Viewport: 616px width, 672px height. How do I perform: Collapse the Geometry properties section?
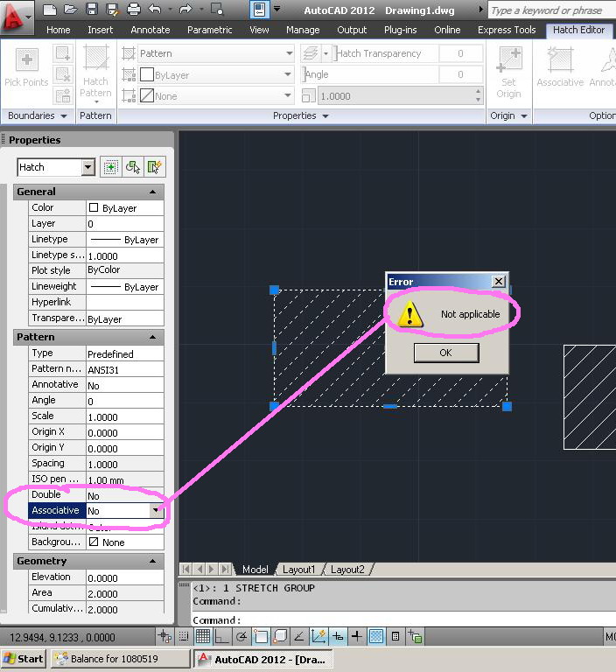pos(152,561)
